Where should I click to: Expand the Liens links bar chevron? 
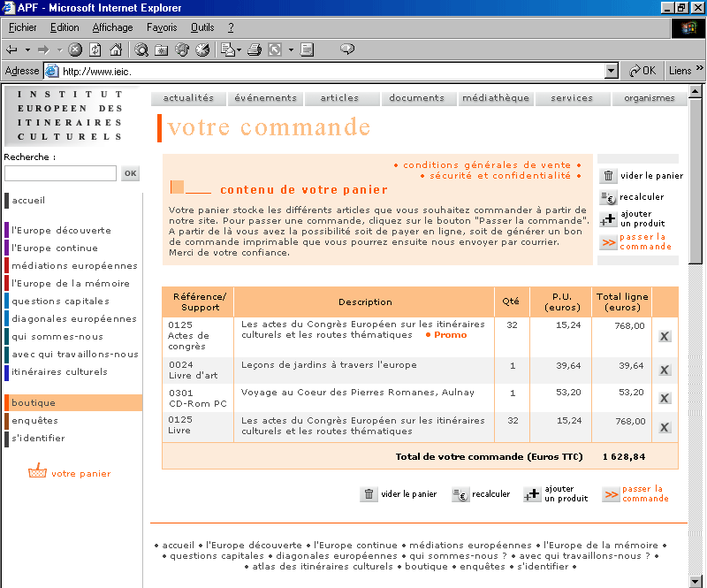[x=699, y=68]
